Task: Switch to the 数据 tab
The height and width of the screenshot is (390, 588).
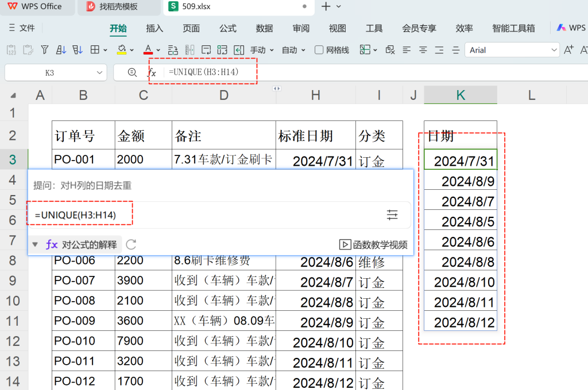Action: [264, 28]
